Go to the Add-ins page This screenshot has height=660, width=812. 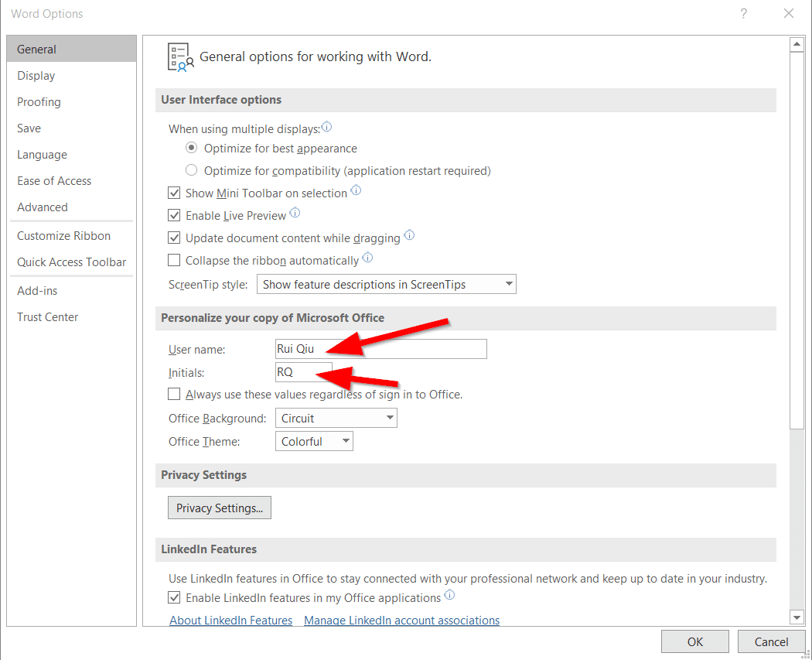click(x=71, y=291)
